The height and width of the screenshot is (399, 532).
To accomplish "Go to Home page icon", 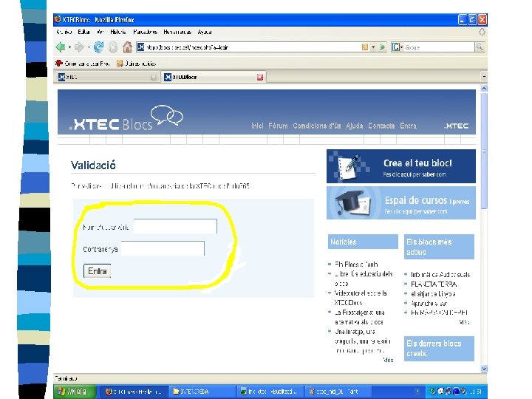I will [127, 47].
